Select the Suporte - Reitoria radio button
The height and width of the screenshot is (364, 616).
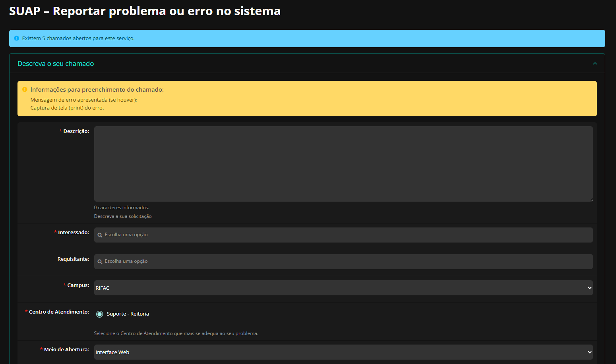point(99,314)
